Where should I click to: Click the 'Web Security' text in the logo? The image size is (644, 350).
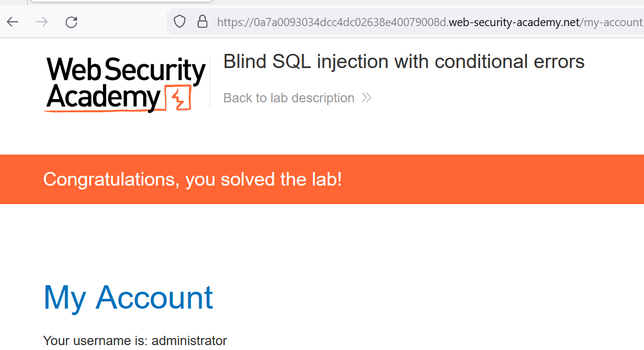click(125, 70)
